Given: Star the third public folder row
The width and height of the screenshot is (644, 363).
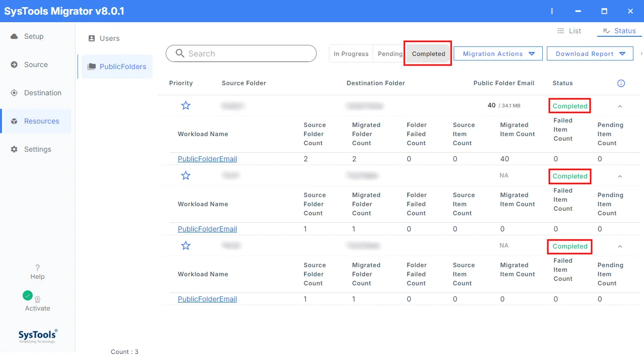Looking at the screenshot, I should tap(186, 246).
